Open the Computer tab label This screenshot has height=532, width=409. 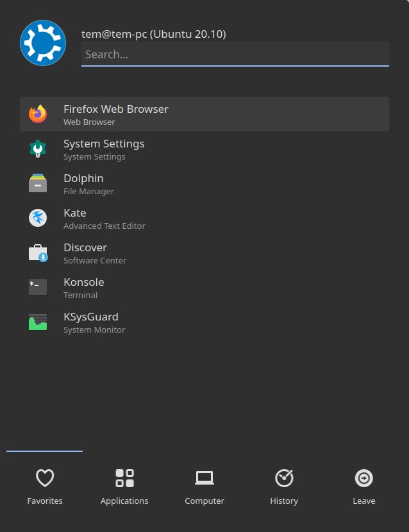point(204,501)
